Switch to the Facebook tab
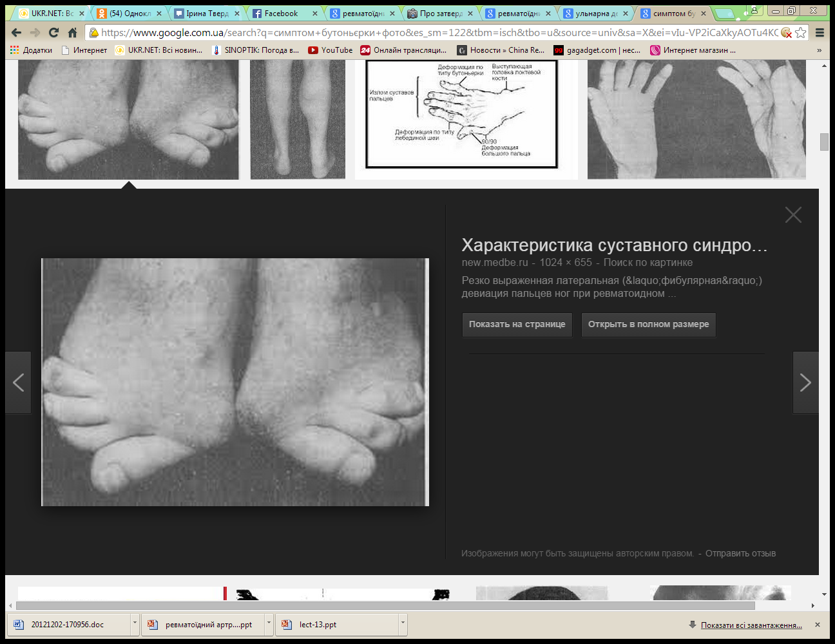This screenshot has height=644, width=835. click(281, 14)
